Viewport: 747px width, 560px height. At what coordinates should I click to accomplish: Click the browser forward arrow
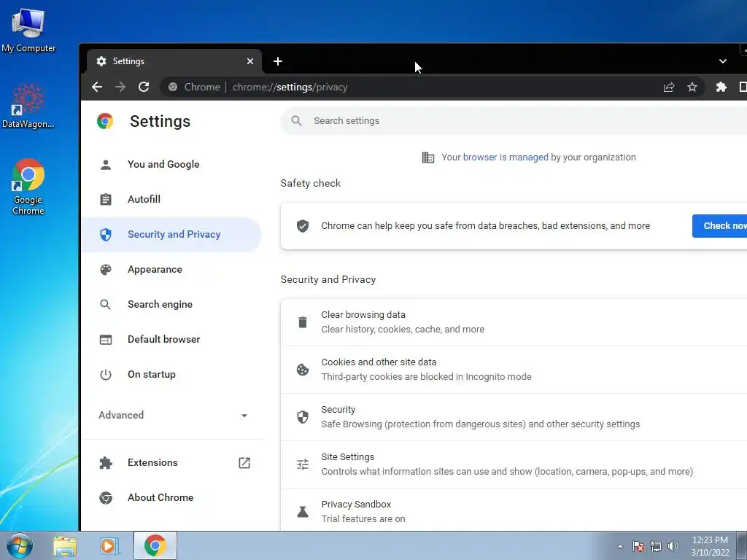point(120,87)
